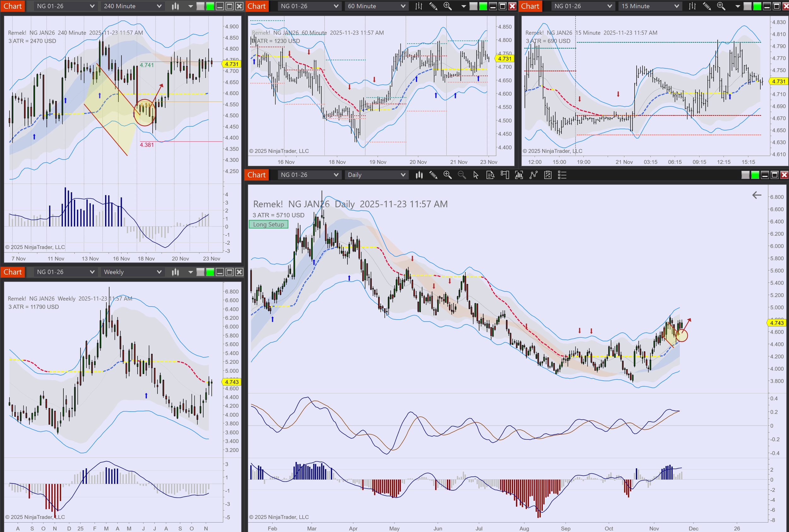789x532 pixels.
Task: Toggle Chart Trader icon in Daily chart toolbar
Action: pos(505,175)
